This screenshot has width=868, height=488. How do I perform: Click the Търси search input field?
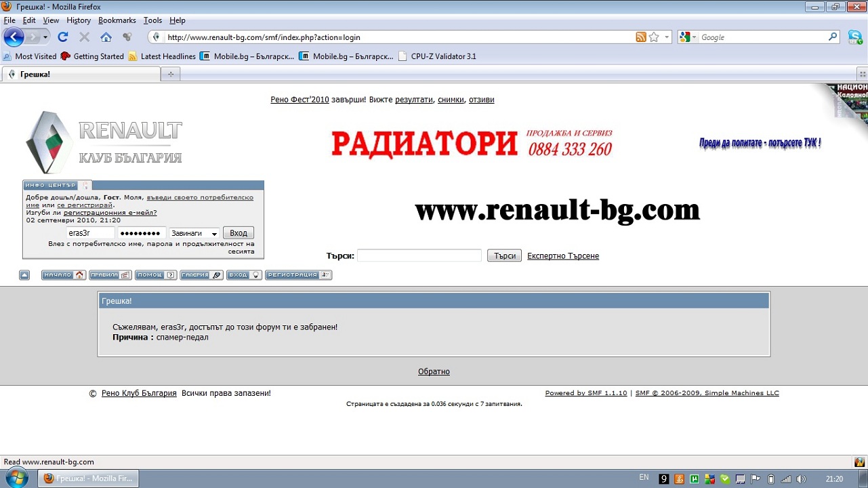point(419,256)
